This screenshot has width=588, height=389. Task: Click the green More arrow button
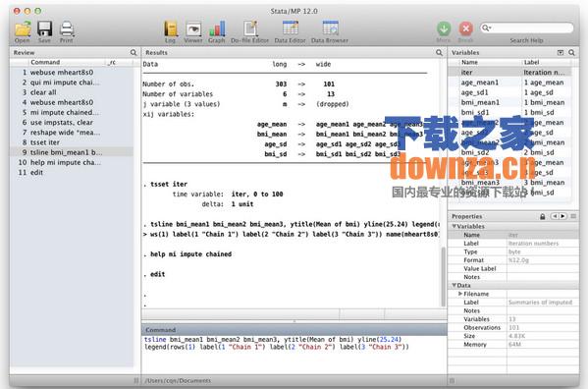444,28
